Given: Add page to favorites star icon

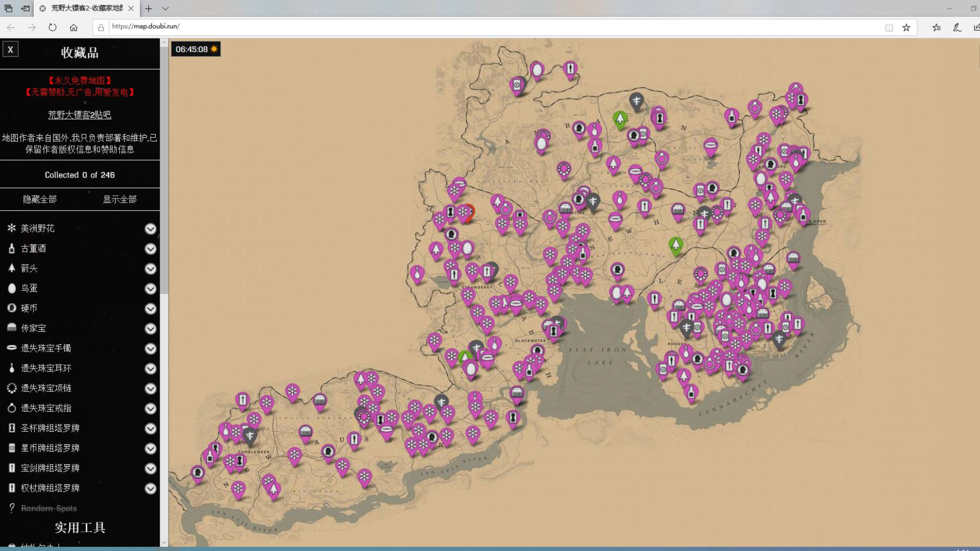Looking at the screenshot, I should pos(906,28).
